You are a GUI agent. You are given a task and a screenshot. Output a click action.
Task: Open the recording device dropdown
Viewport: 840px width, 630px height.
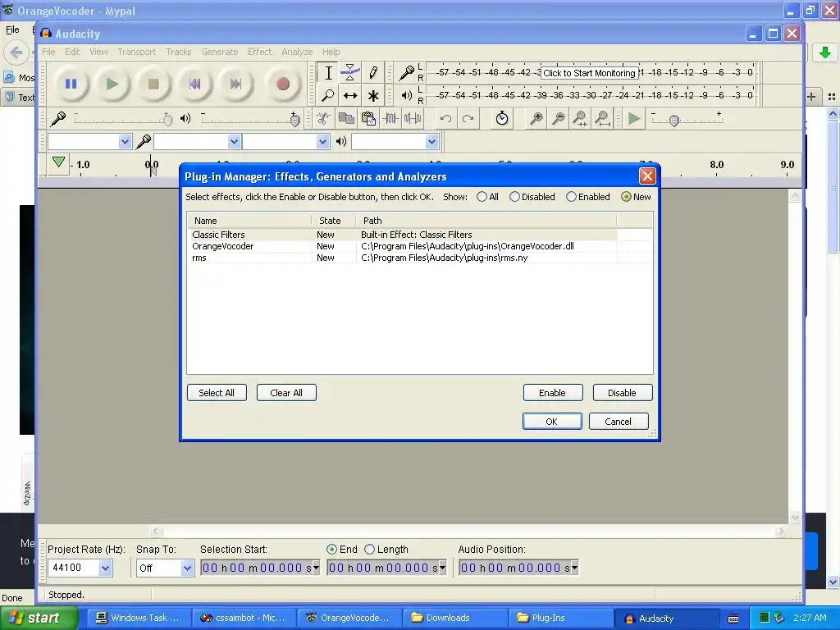pos(234,141)
